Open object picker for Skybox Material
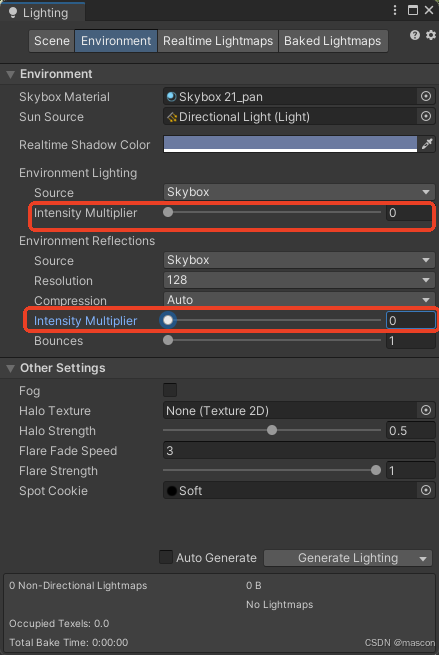Image resolution: width=439 pixels, height=655 pixels. click(426, 96)
